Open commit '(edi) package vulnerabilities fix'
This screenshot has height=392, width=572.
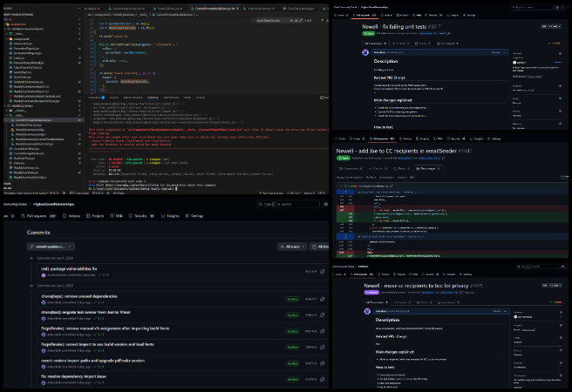[69, 269]
